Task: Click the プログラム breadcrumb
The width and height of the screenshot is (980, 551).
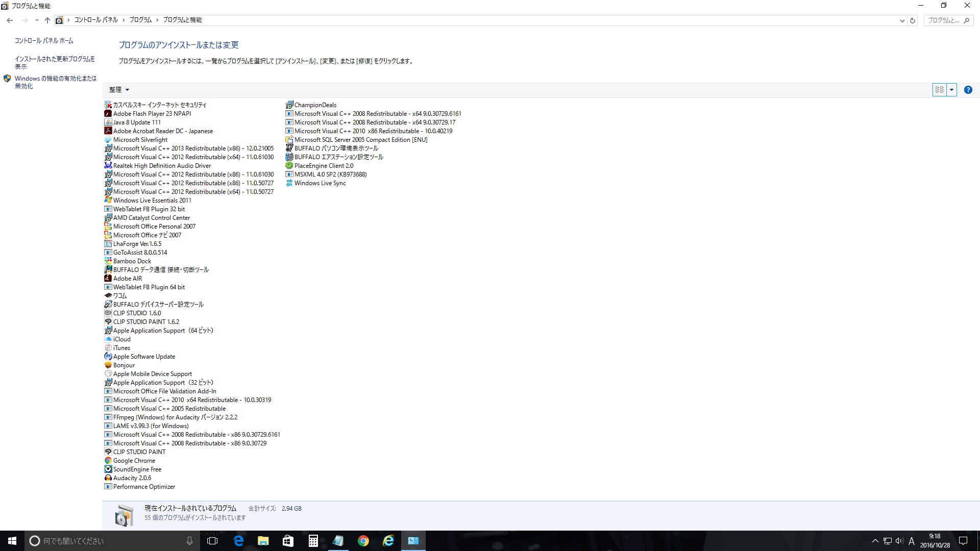Action: [x=140, y=20]
